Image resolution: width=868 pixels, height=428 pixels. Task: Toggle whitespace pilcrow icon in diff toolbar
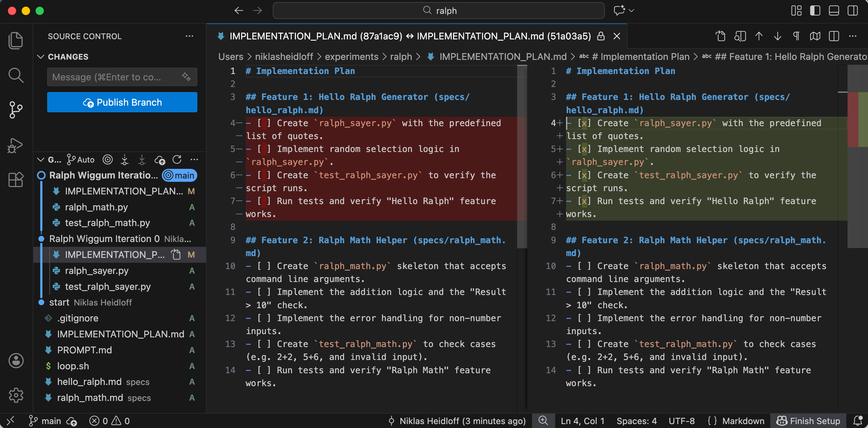click(x=796, y=36)
